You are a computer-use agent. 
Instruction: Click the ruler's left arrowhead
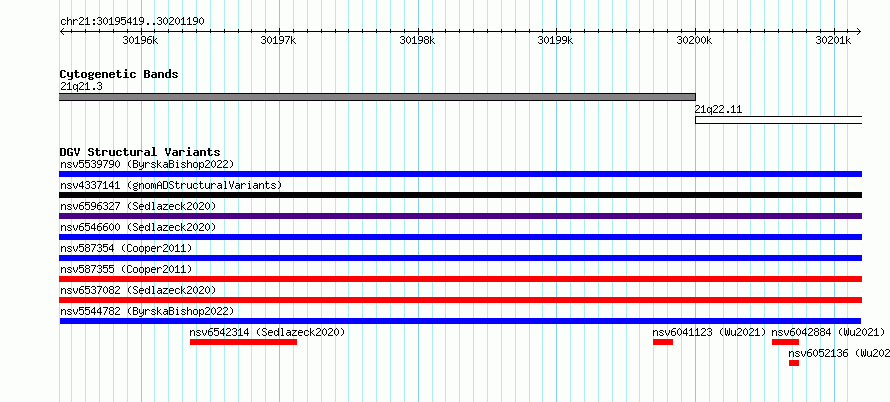[x=62, y=31]
